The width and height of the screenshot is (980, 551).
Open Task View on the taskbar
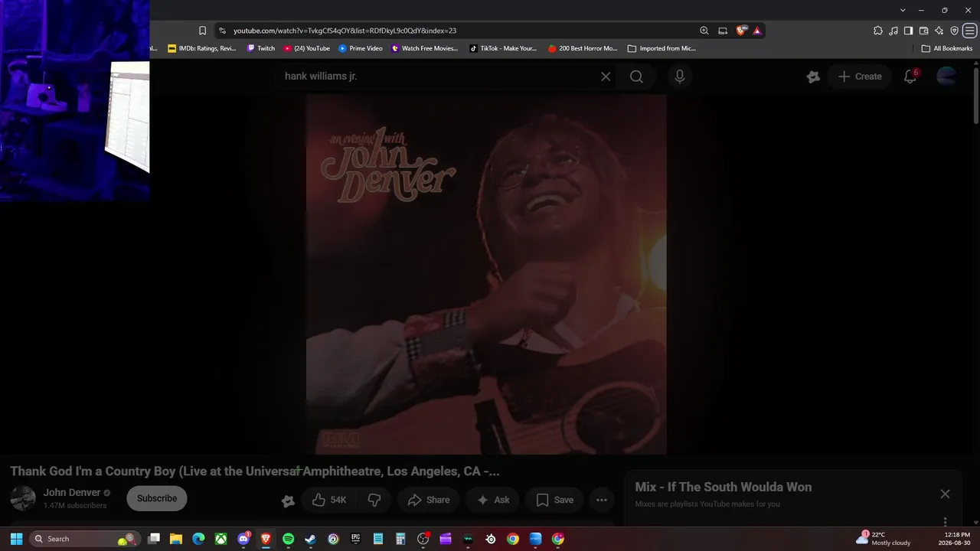[x=154, y=539]
